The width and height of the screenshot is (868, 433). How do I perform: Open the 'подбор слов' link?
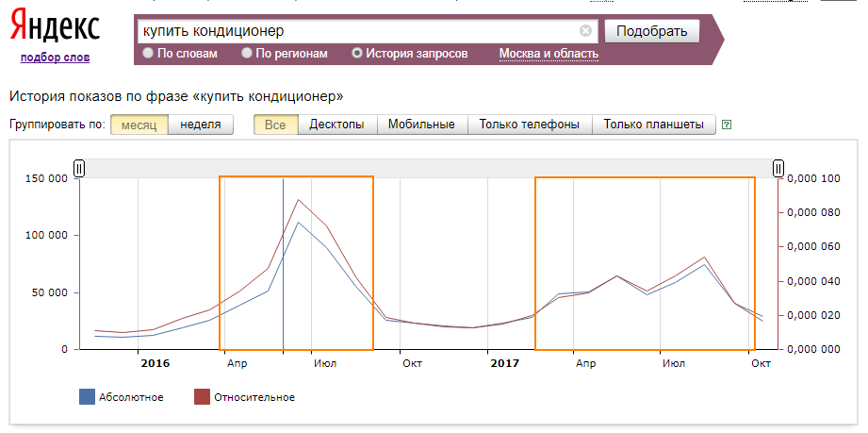pyautogui.click(x=55, y=58)
